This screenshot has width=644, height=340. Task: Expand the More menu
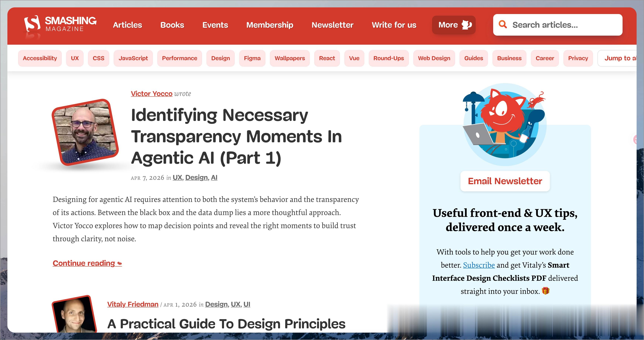454,25
